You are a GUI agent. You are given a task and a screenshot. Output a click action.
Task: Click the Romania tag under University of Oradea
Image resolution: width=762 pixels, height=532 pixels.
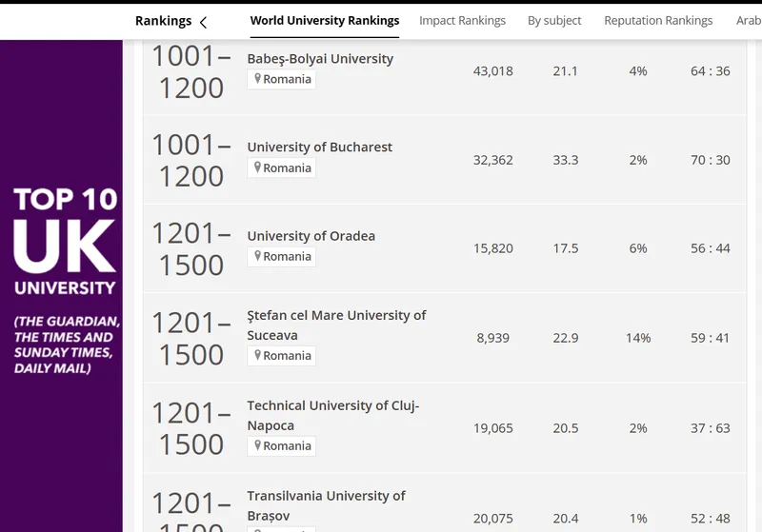pos(287,256)
